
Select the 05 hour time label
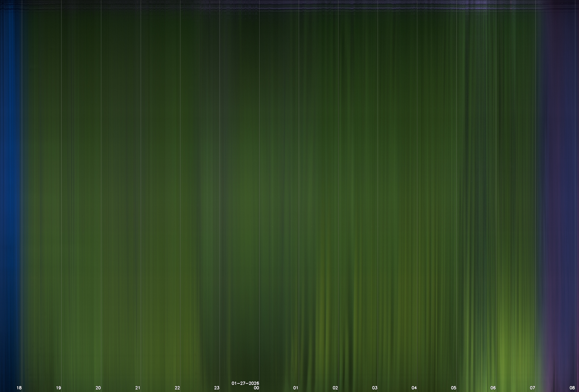click(x=454, y=388)
